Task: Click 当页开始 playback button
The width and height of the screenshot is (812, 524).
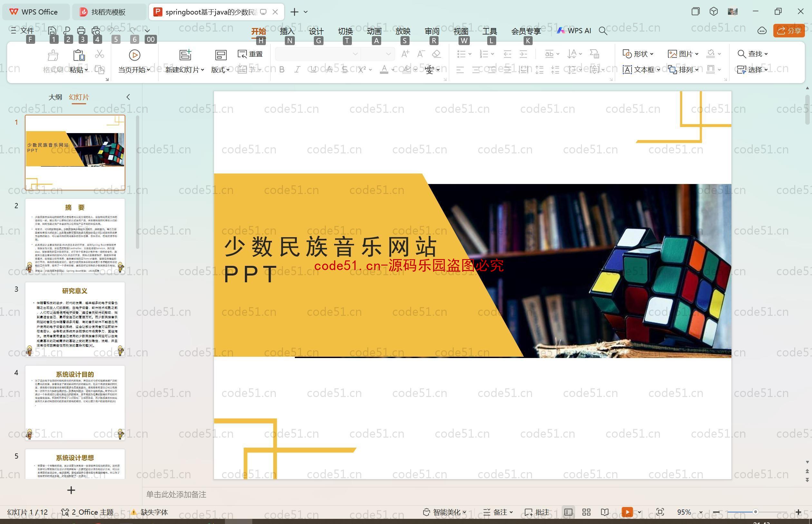Action: tap(134, 54)
